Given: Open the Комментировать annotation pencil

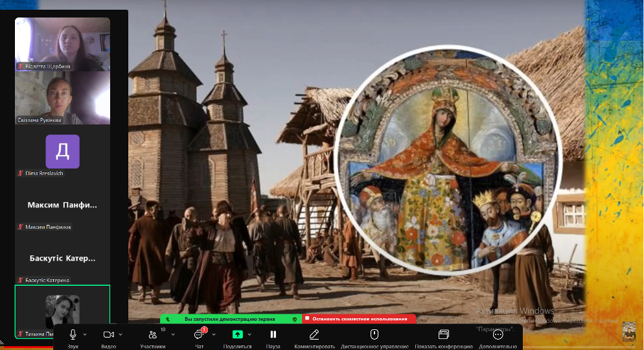Looking at the screenshot, I should [314, 334].
